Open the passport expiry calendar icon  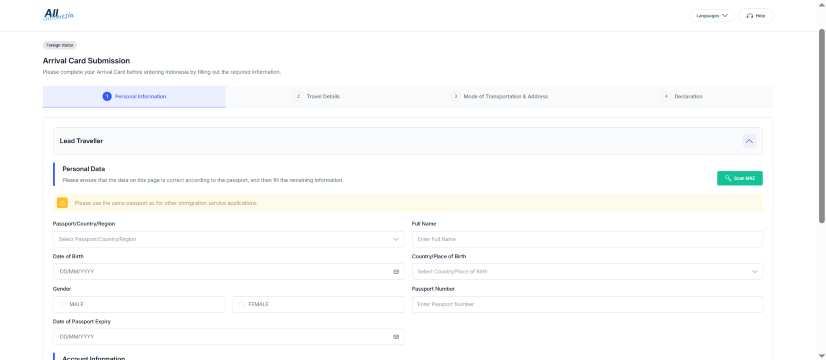pyautogui.click(x=396, y=337)
